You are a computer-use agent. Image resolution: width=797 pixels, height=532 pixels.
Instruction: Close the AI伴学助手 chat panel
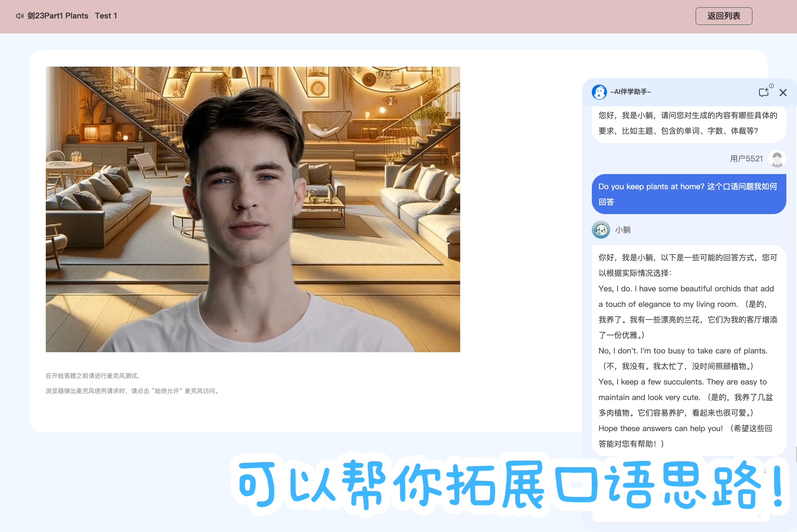[783, 93]
